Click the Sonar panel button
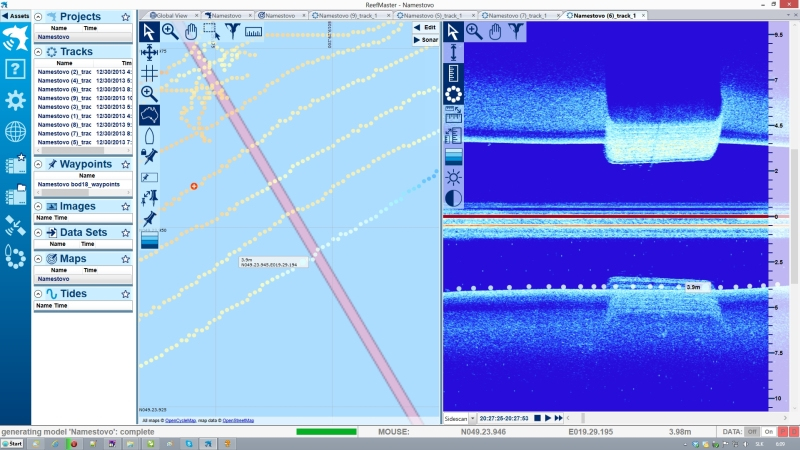 click(x=425, y=40)
